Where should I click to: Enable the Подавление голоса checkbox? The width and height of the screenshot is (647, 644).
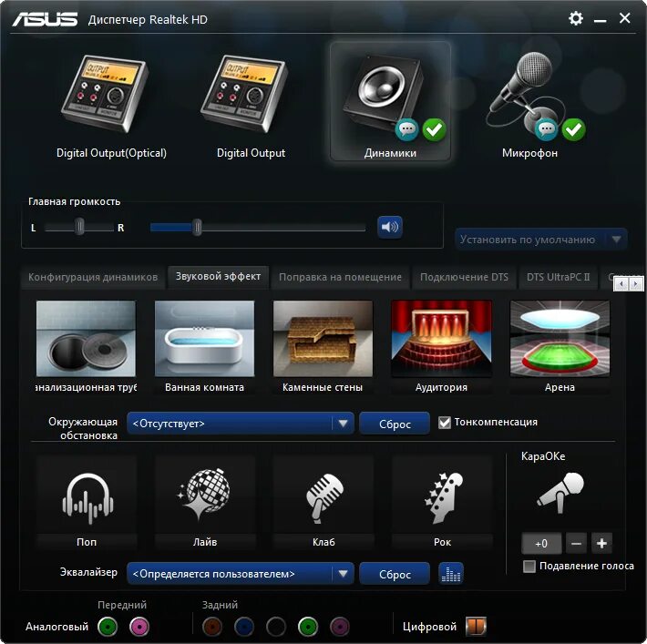(x=529, y=566)
